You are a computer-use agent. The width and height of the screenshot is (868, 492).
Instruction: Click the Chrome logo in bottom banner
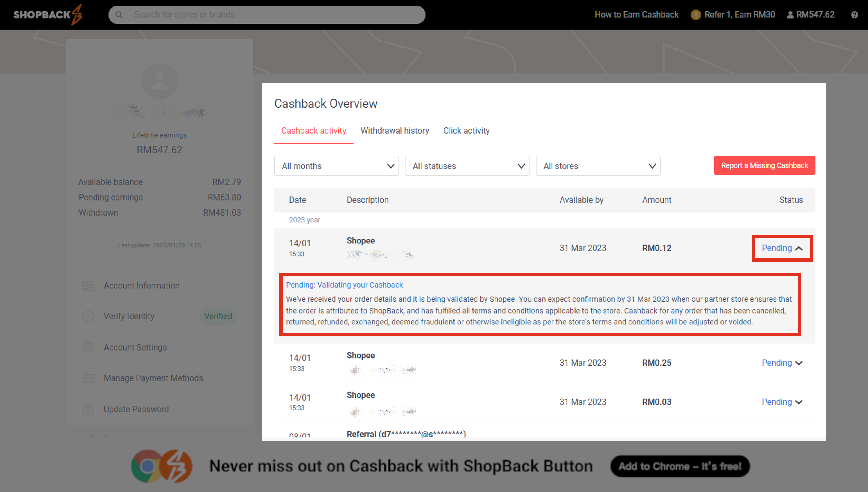[146, 466]
